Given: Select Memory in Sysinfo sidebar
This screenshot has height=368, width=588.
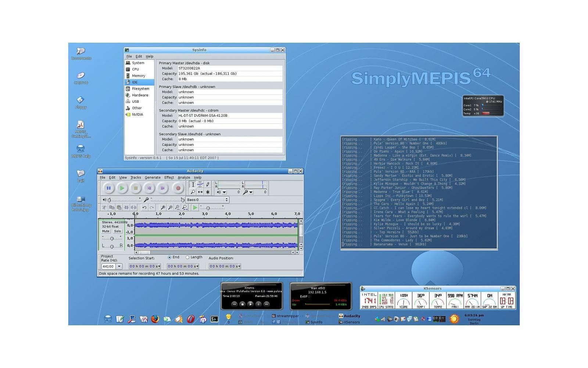Looking at the screenshot, I should point(139,76).
